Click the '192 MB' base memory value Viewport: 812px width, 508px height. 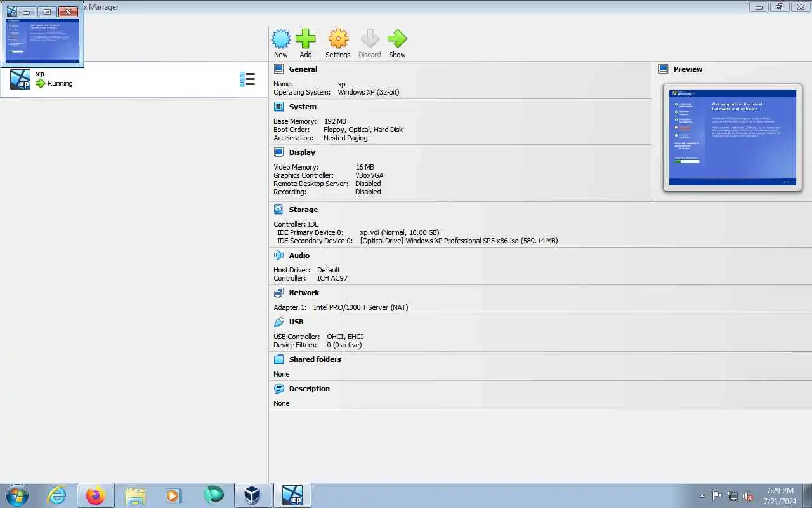pyautogui.click(x=335, y=121)
